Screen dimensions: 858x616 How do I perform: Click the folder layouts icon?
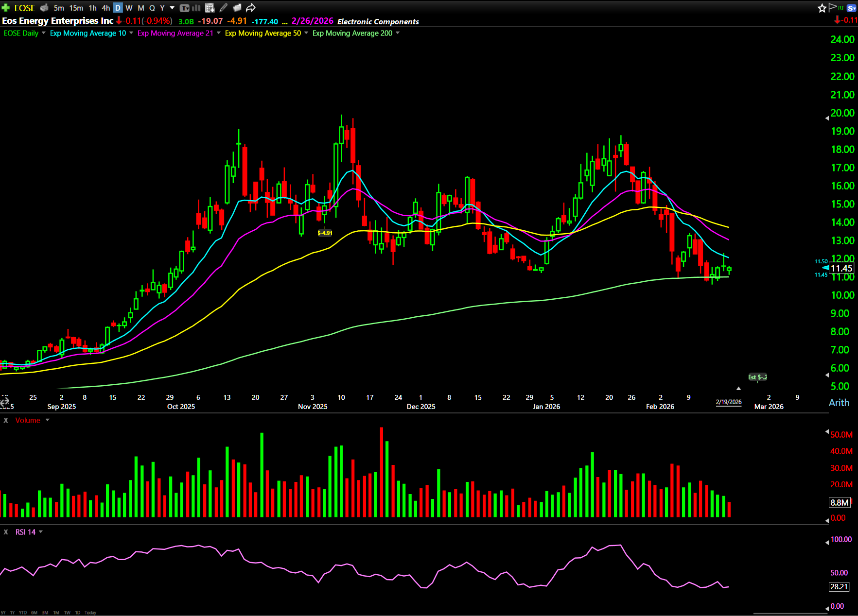point(237,8)
